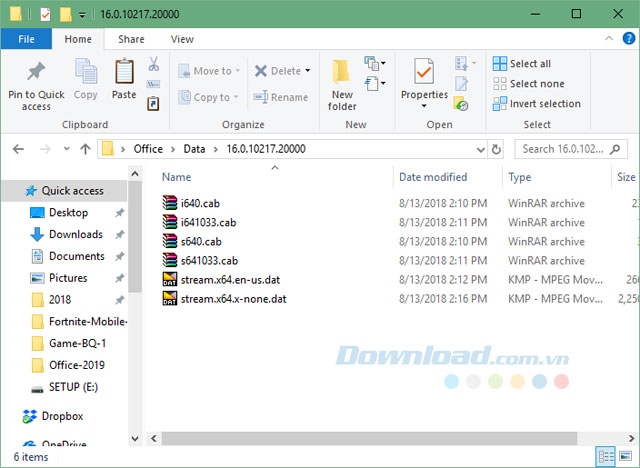Open the Share ribbon tab
Image resolution: width=640 pixels, height=468 pixels.
click(131, 39)
